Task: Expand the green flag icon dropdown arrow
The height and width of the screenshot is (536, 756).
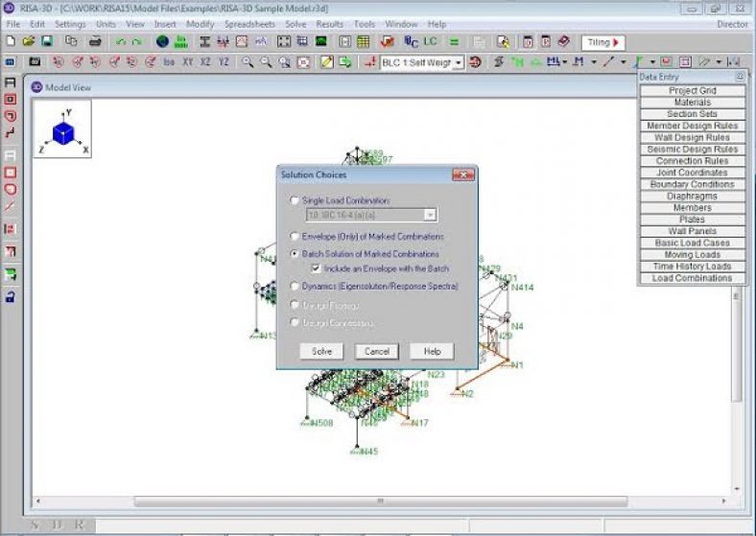Action: point(652,62)
